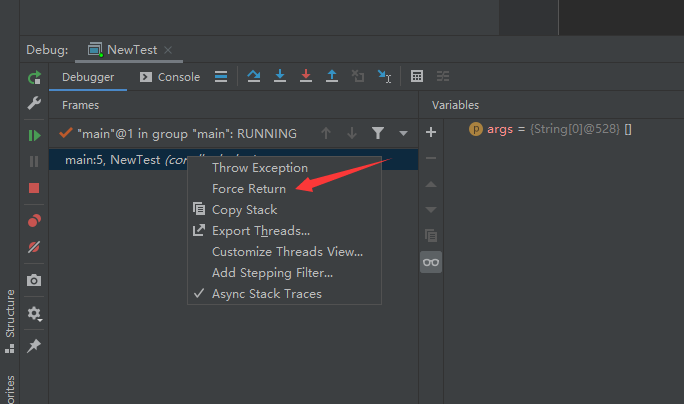Image resolution: width=684 pixels, height=404 pixels.
Task: Switch to Debugger tab
Action: (x=88, y=77)
